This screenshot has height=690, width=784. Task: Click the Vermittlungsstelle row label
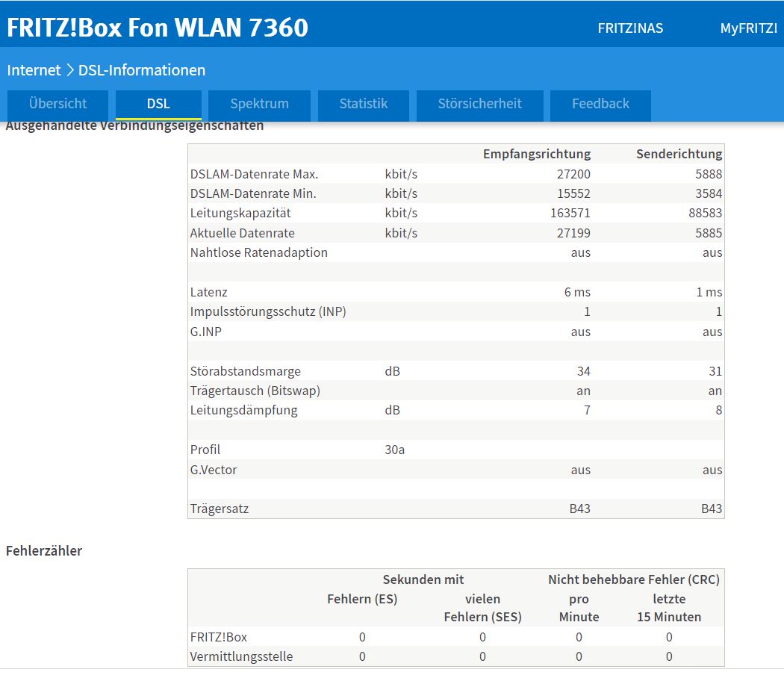click(241, 656)
